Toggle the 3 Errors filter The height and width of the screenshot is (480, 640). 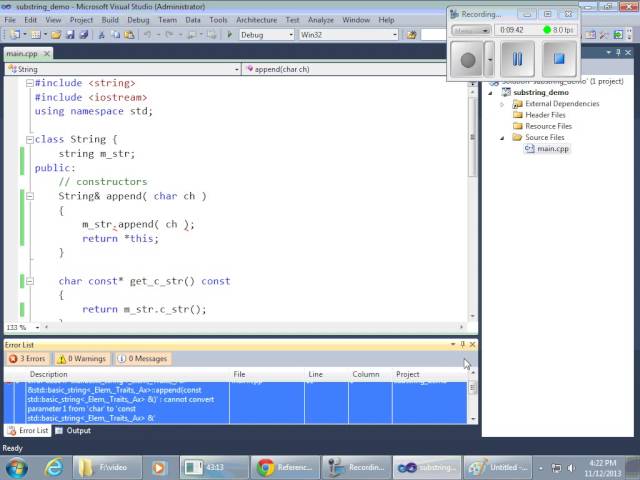(27, 359)
